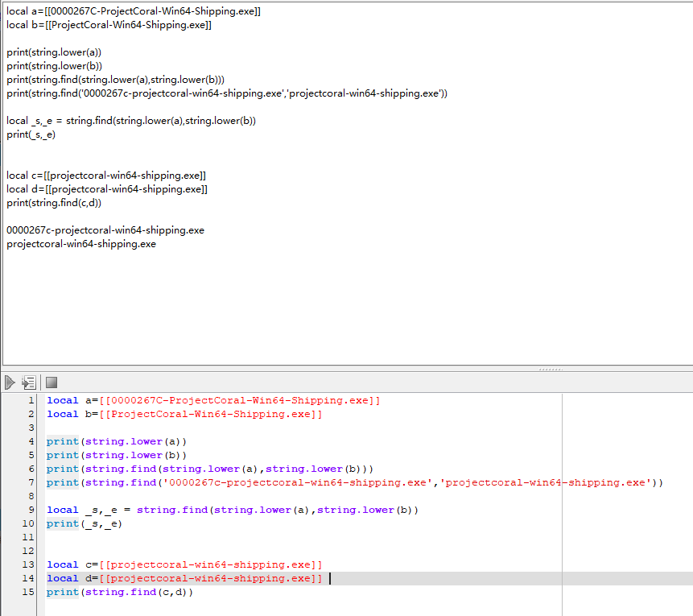
Task: Click the Run script play icon
Action: [x=10, y=382]
